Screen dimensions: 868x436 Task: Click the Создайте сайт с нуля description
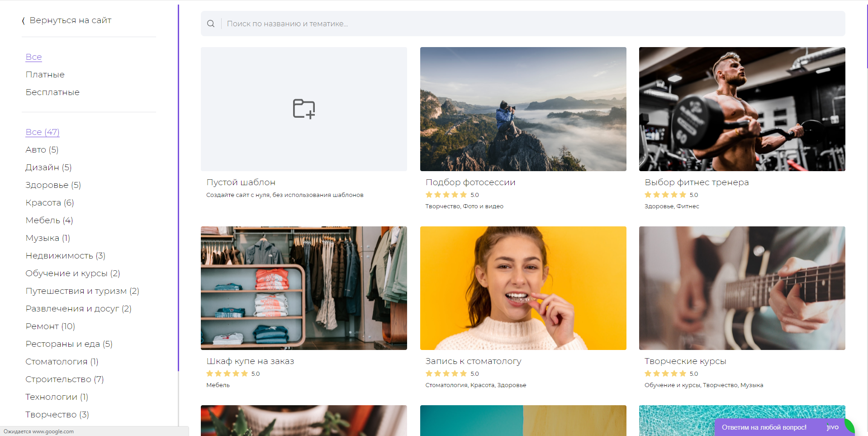(x=285, y=195)
